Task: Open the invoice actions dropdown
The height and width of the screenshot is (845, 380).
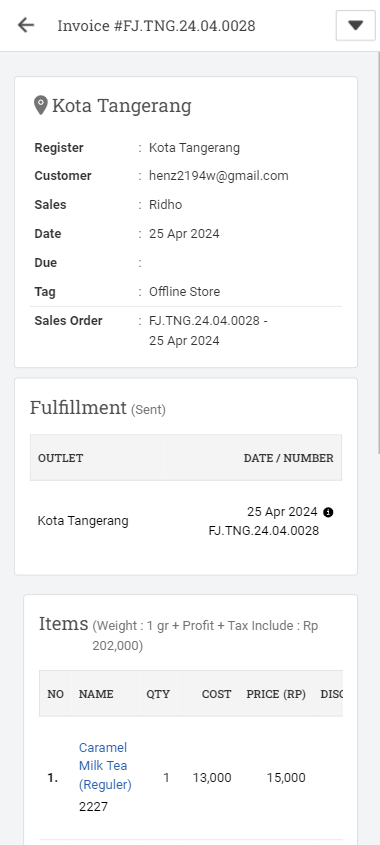Action: pyautogui.click(x=355, y=25)
